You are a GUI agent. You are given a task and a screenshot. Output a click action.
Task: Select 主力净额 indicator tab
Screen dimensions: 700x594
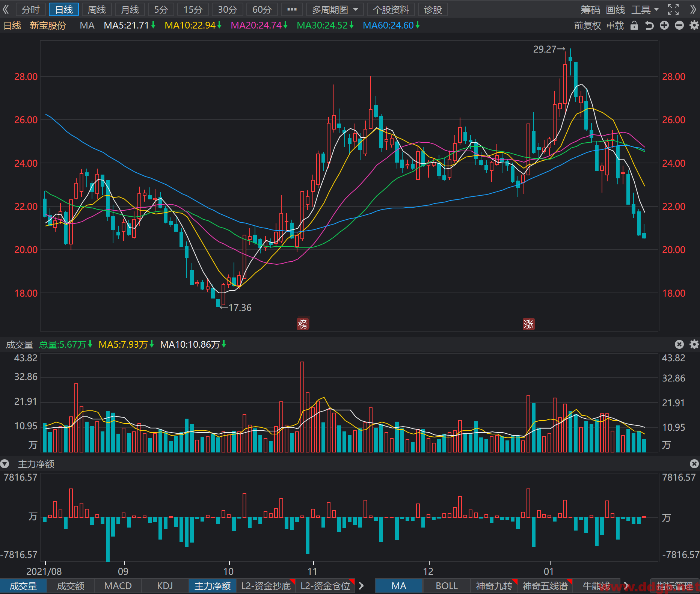[213, 586]
